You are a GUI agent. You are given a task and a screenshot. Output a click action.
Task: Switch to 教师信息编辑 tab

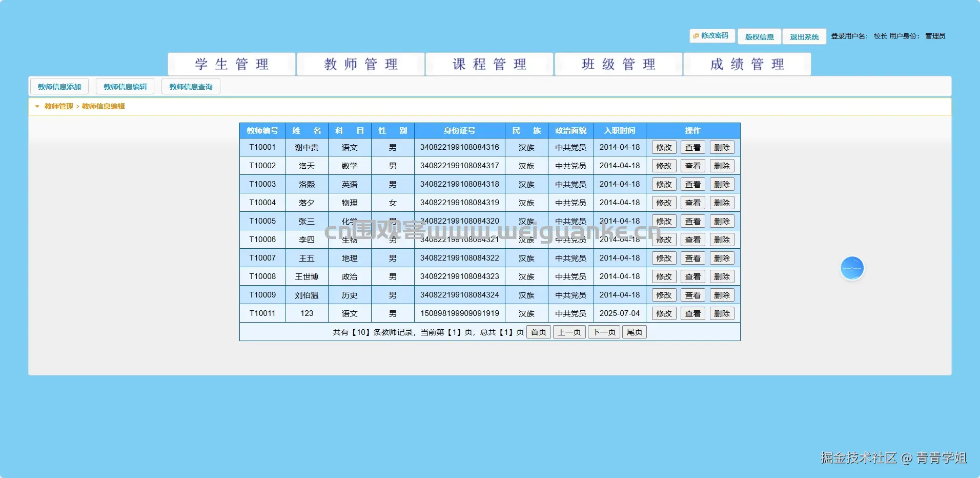pos(125,87)
